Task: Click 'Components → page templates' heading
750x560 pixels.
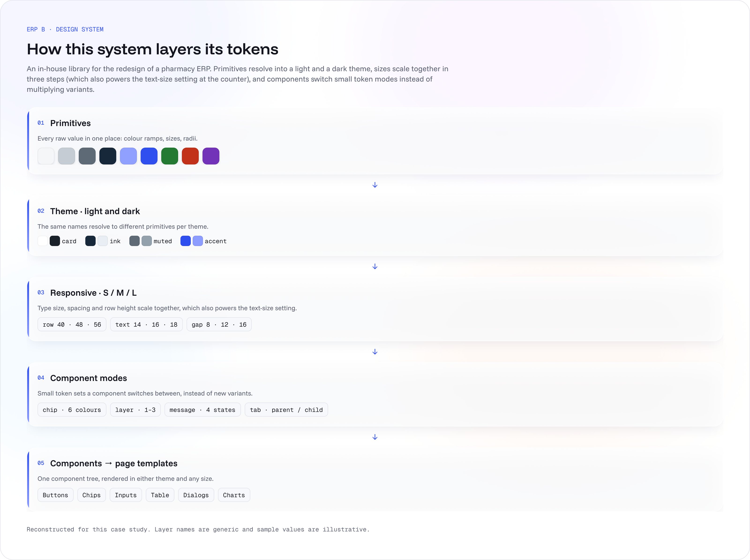Action: coord(114,463)
